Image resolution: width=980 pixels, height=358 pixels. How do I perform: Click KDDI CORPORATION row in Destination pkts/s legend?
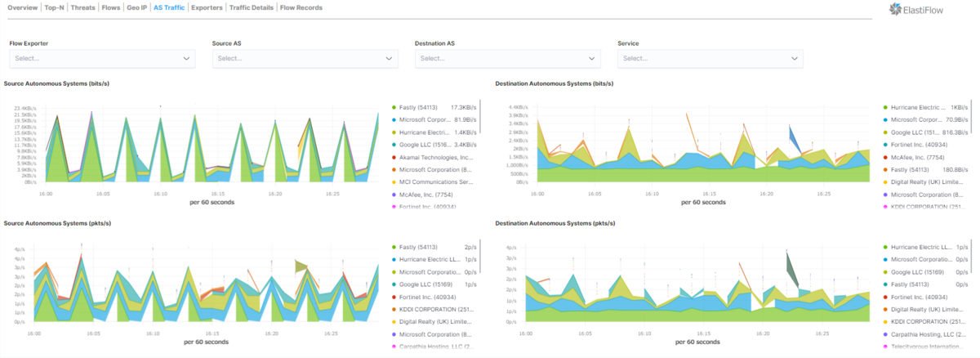tap(925, 321)
